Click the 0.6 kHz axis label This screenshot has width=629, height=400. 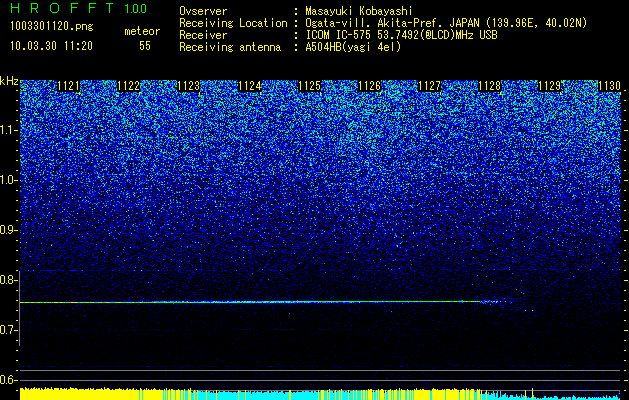pos(8,380)
